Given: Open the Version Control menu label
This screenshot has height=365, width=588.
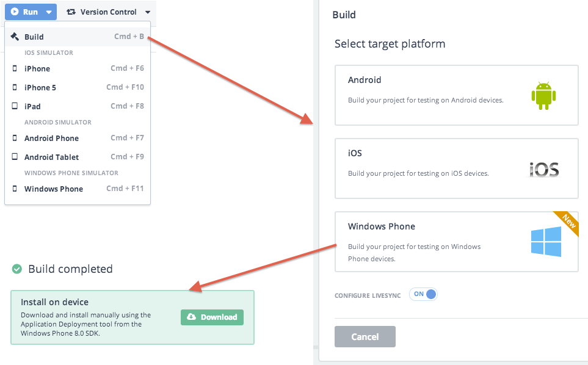Looking at the screenshot, I should 108,12.
